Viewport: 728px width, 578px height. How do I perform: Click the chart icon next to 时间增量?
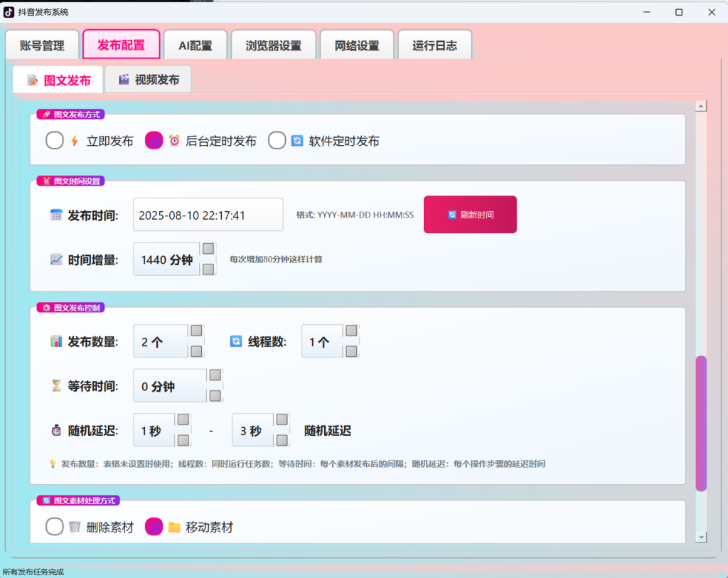click(56, 259)
